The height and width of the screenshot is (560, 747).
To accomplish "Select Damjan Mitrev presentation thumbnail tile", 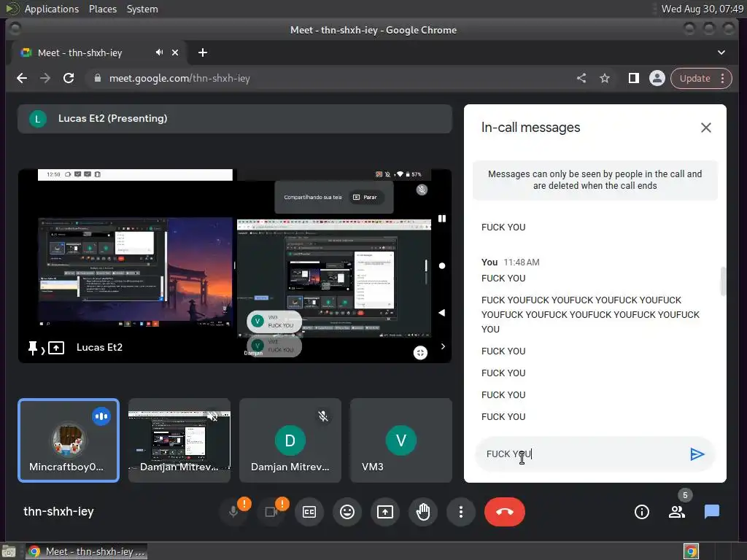I will coord(179,440).
